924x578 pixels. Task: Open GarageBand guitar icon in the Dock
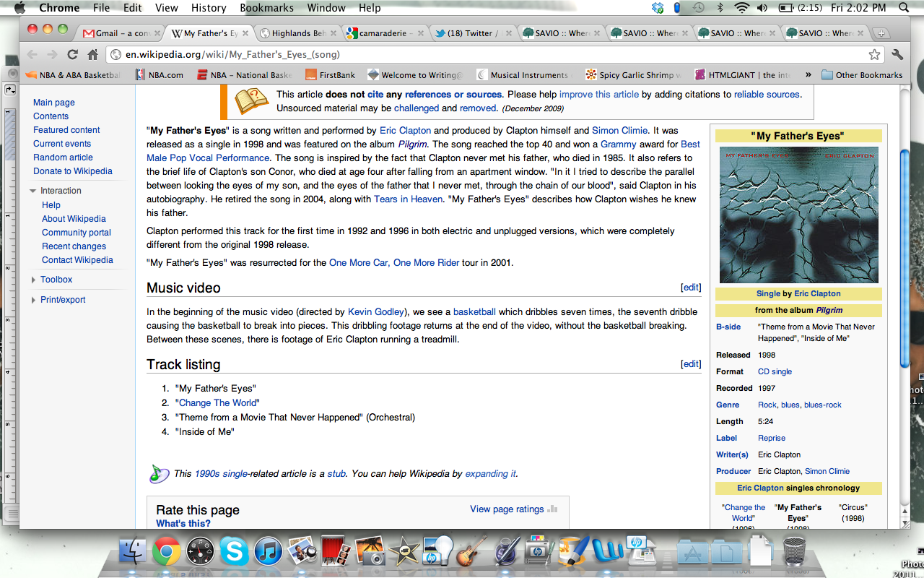472,551
